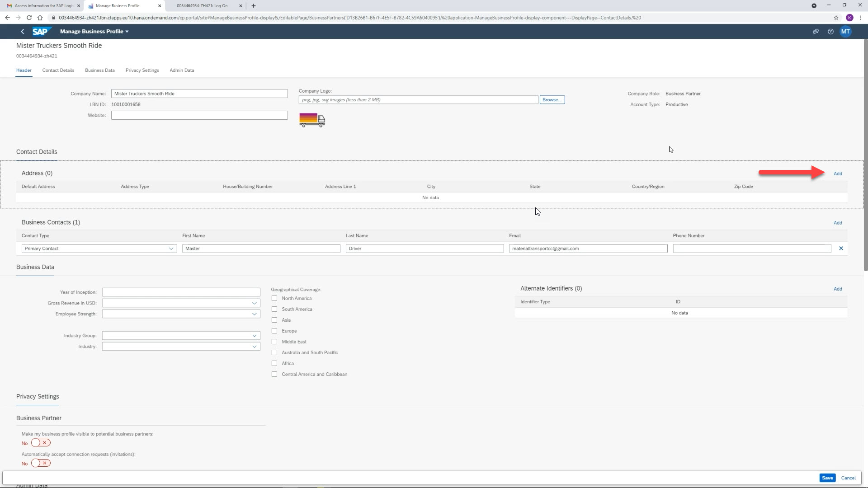This screenshot has height=488, width=868.
Task: Switch to Contact Details tab
Action: coord(58,70)
